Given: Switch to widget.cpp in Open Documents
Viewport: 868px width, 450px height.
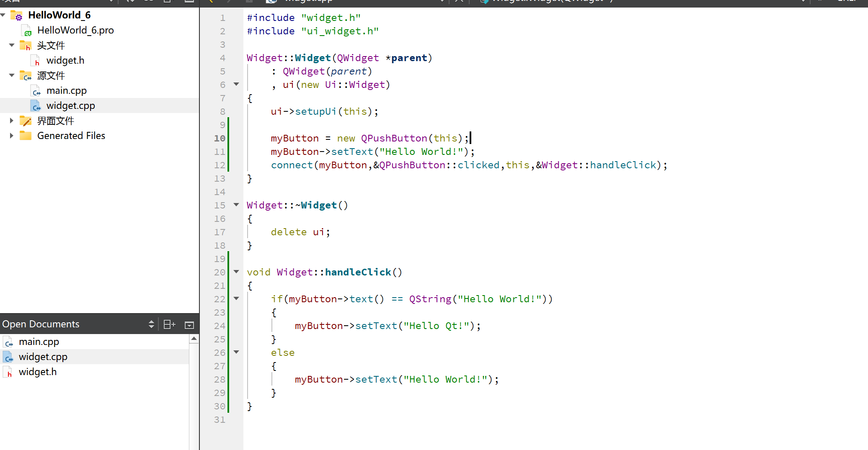Looking at the screenshot, I should pyautogui.click(x=43, y=357).
